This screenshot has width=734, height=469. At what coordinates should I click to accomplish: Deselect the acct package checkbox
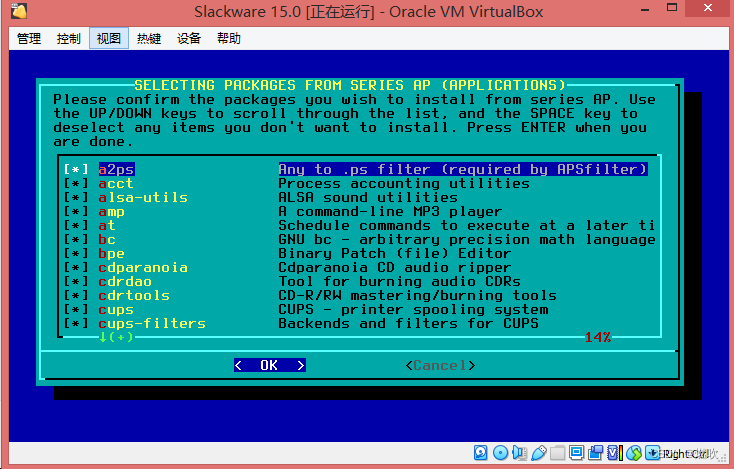[76, 183]
